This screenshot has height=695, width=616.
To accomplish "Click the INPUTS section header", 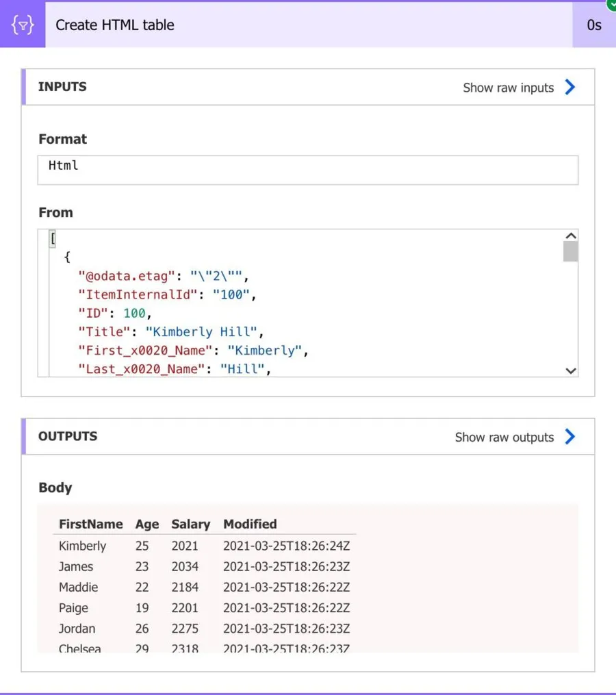I will coord(62,87).
